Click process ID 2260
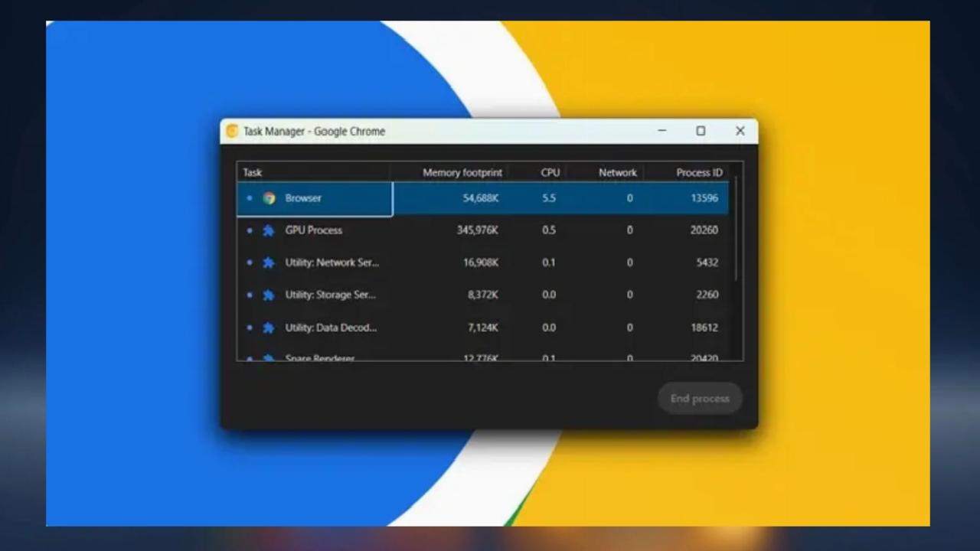 [707, 295]
